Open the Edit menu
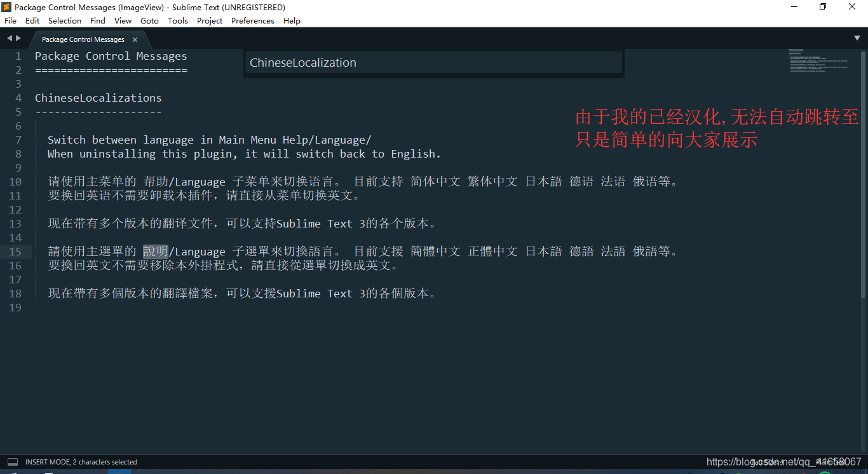Viewport: 868px width, 474px height. pyautogui.click(x=32, y=20)
